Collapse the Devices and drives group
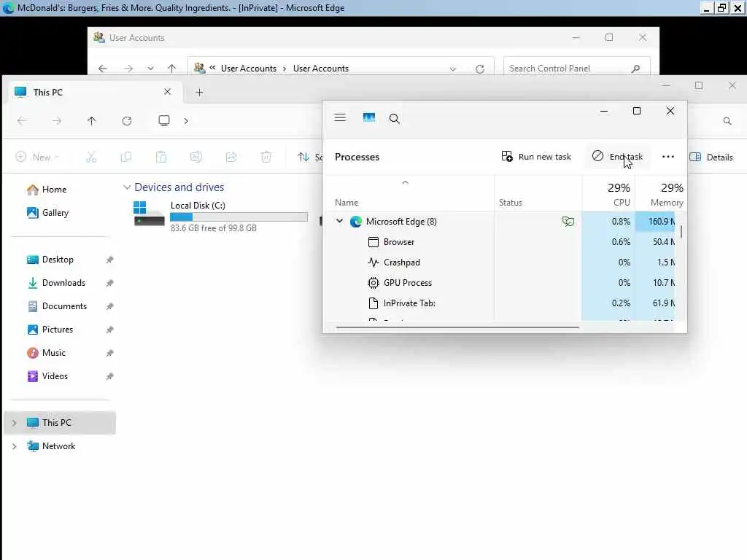 [x=127, y=187]
